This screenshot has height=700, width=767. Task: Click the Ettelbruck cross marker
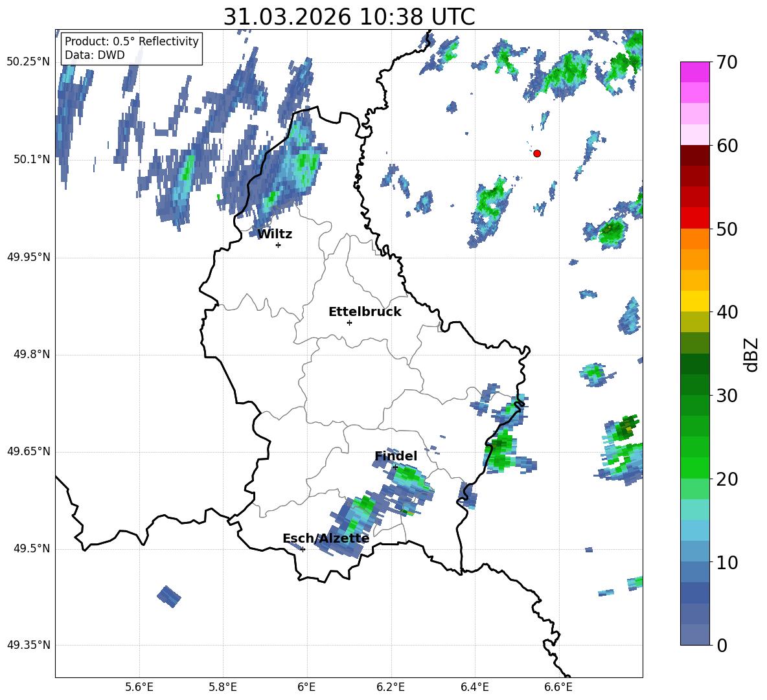(x=349, y=322)
